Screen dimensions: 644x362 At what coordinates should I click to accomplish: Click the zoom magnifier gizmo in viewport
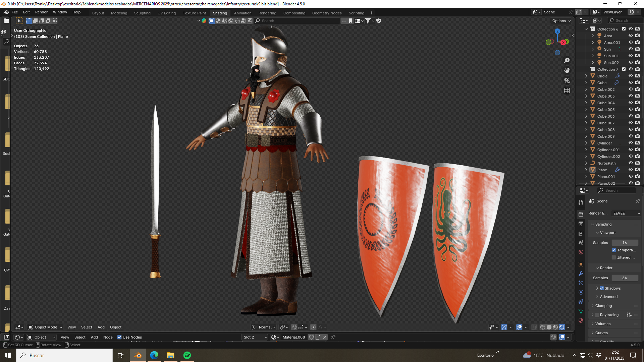click(567, 60)
